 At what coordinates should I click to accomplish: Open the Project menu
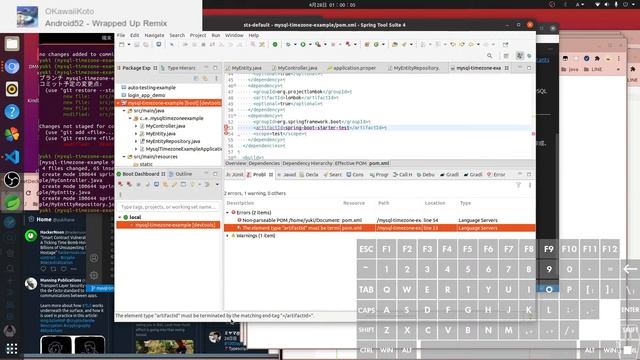(198, 36)
